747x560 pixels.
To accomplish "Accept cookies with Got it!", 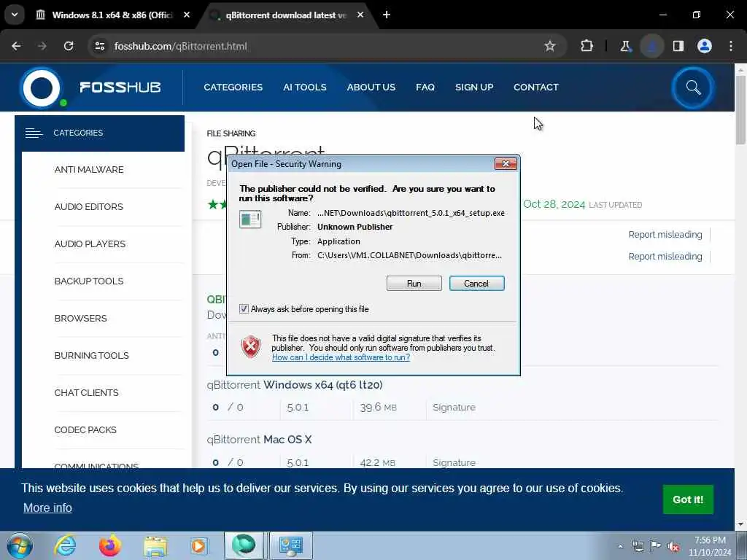I will point(688,499).
